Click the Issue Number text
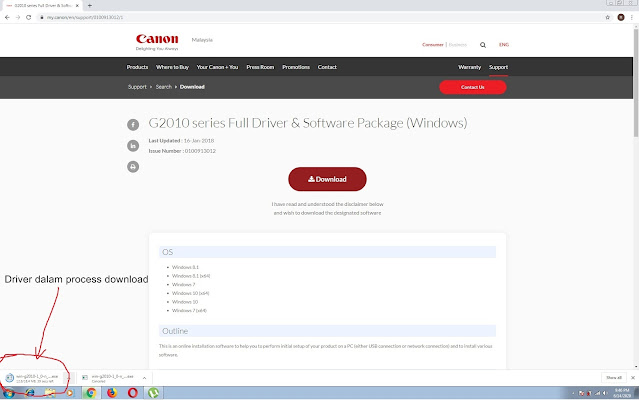The image size is (639, 400). tap(182, 151)
